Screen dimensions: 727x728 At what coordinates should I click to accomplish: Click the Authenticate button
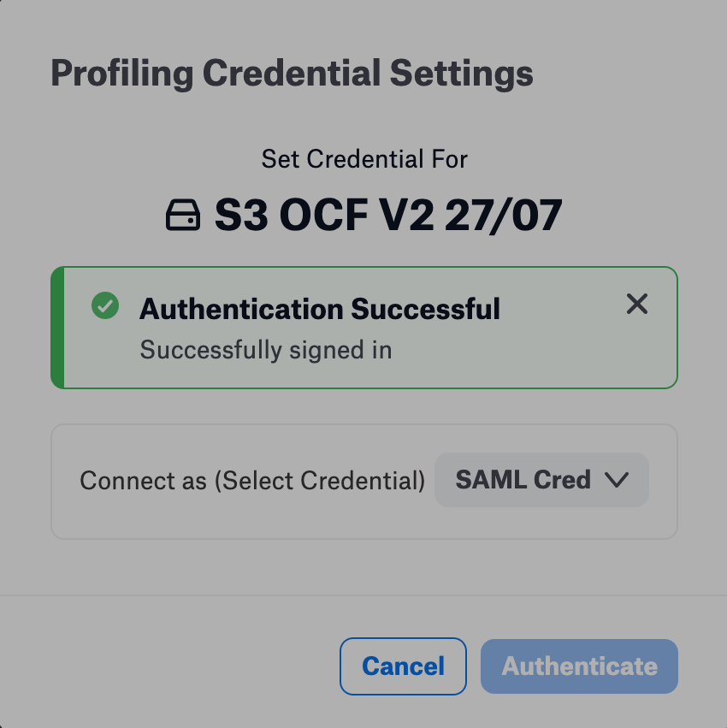[579, 666]
